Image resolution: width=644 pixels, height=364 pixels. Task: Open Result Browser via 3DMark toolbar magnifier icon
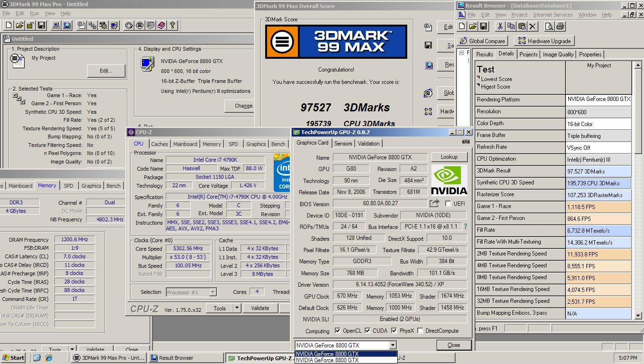[x=66, y=25]
